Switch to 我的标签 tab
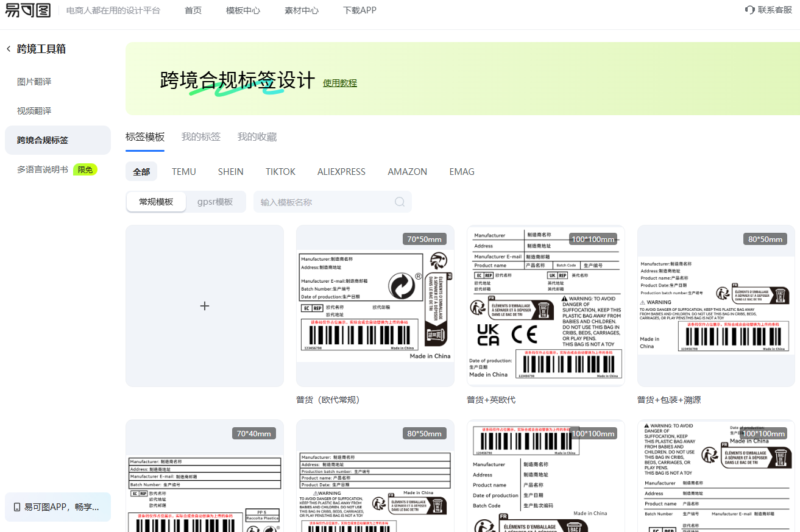The height and width of the screenshot is (532, 800). click(x=200, y=137)
